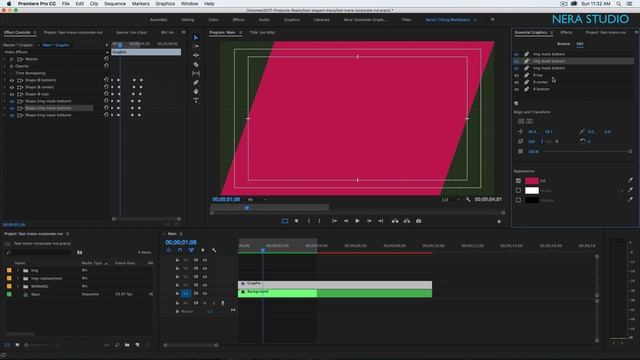Toggle eye of Shape (B bottom) in Effect Controls
640x360 pixels.
point(12,80)
